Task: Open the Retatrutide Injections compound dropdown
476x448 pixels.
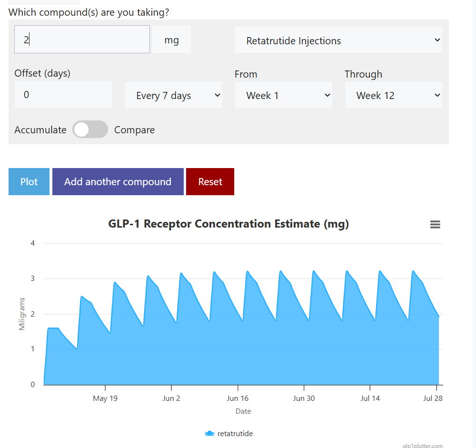Action: (x=338, y=40)
